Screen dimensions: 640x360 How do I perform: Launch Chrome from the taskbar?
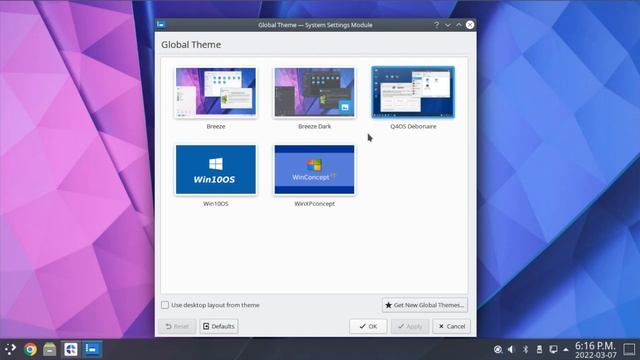(30, 349)
